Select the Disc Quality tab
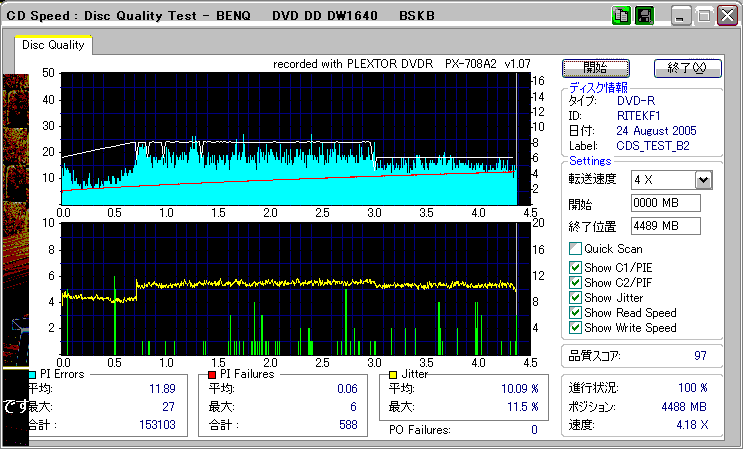743x449 pixels. pos(54,45)
